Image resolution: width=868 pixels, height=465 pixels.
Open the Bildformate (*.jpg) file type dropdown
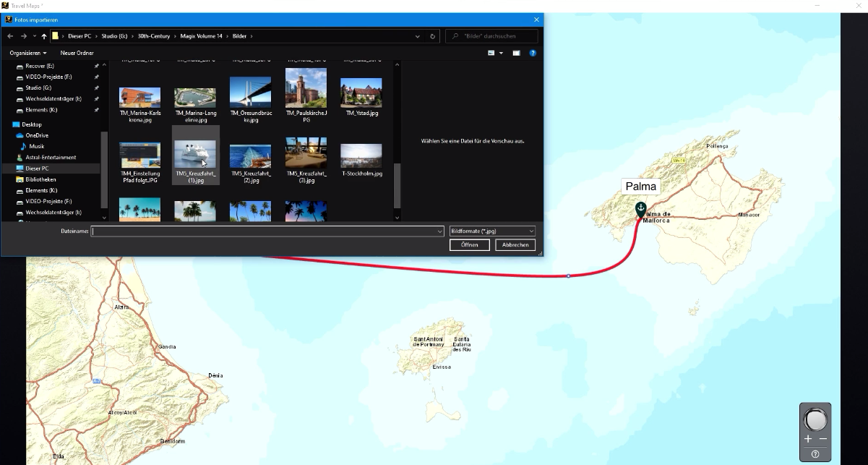point(492,231)
